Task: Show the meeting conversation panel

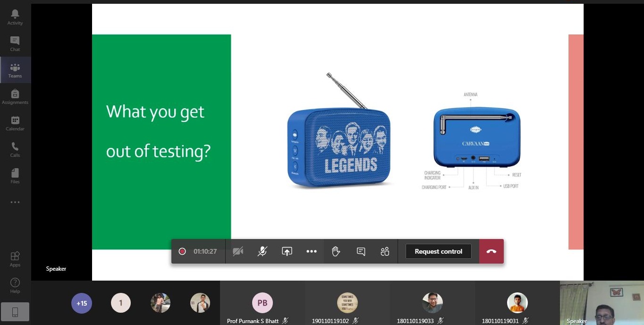Action: 361,251
